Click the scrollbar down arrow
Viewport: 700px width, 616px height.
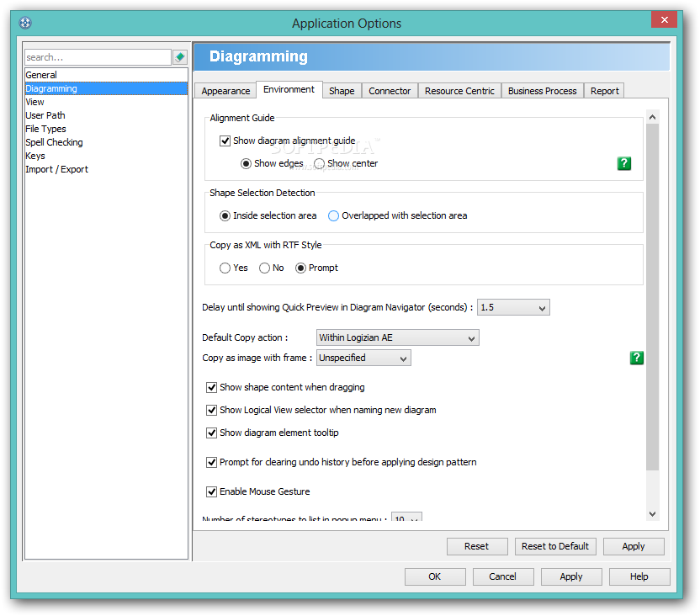tap(652, 514)
